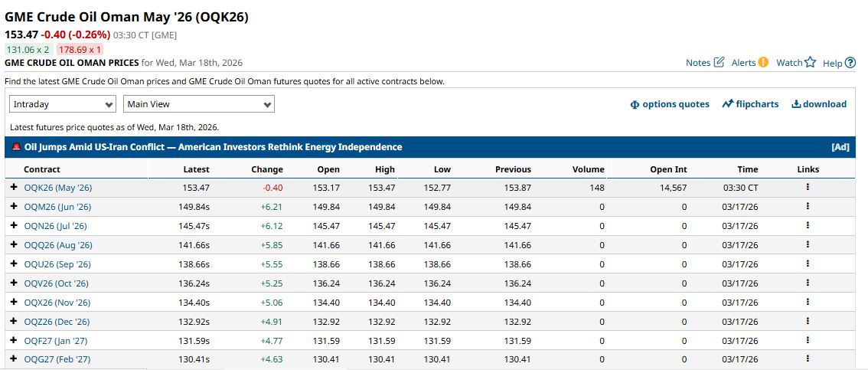Expand the OQM26 (Jun '26) row

tap(14, 207)
